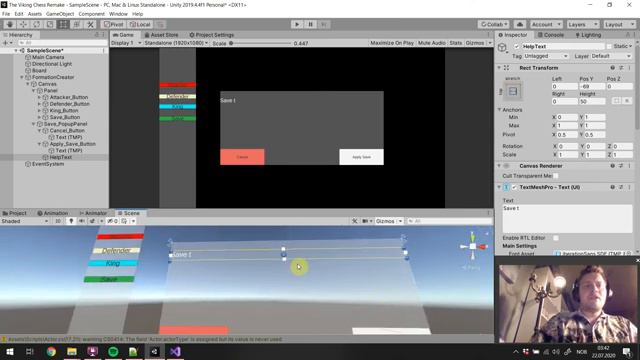Collapse the FormationCreator object
The image size is (640, 360).
point(22,77)
